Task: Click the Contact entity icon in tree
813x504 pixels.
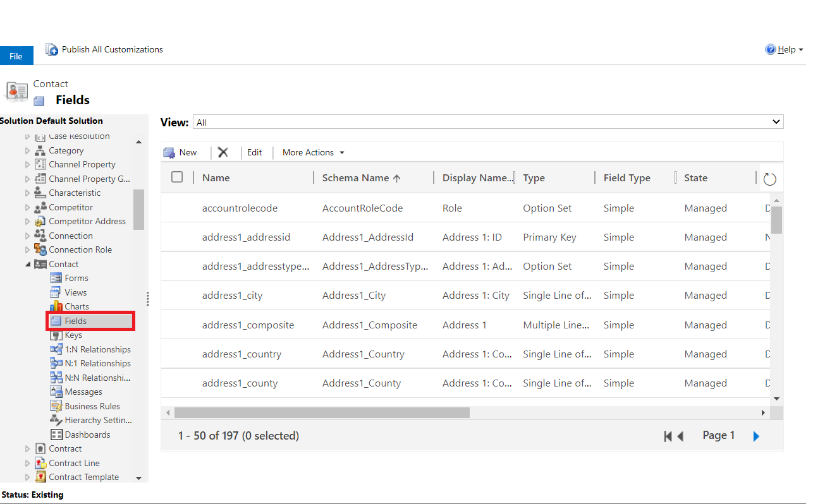Action: (x=40, y=264)
